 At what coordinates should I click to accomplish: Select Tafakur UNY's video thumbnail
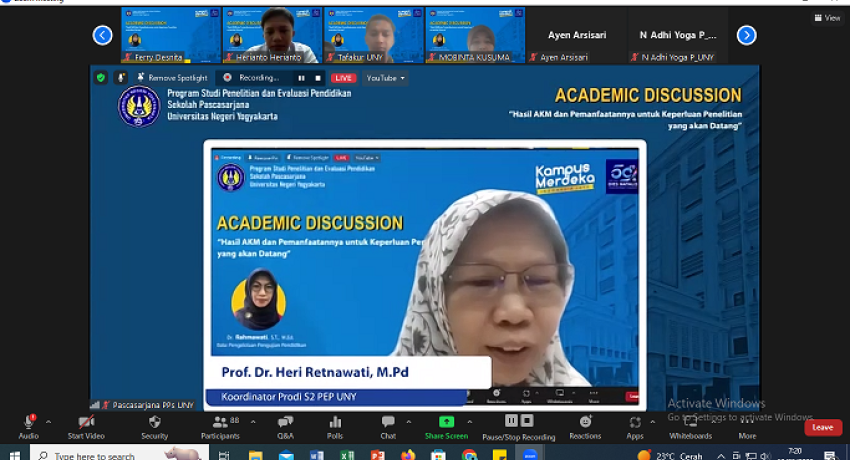tap(374, 35)
